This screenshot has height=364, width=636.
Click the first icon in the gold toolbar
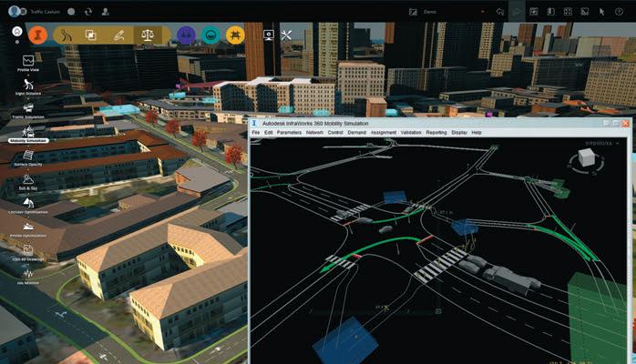tap(67, 35)
